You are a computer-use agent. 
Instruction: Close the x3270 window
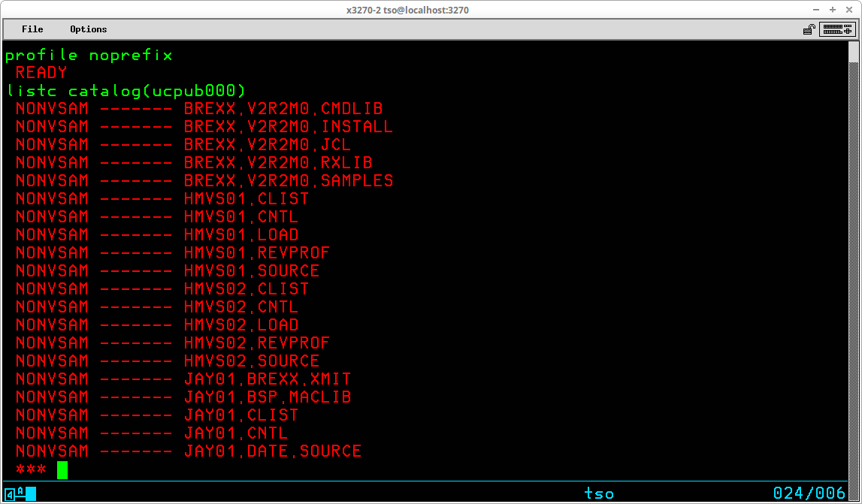[848, 10]
